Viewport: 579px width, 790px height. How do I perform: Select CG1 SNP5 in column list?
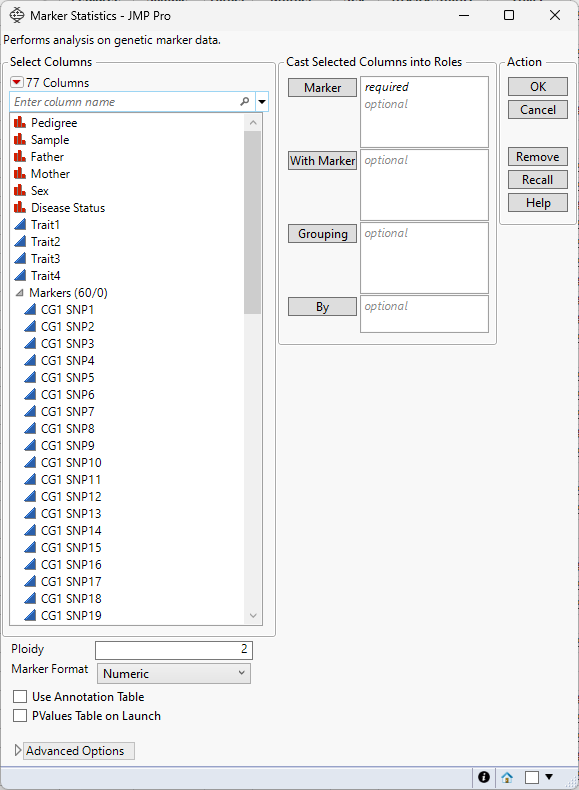point(68,377)
